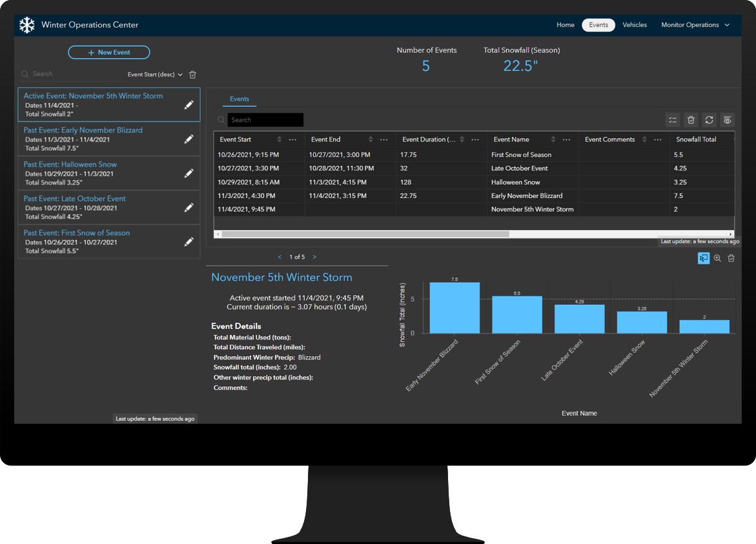756x544 pixels.
Task: Click the chart's clear selection trash icon
Action: [731, 258]
